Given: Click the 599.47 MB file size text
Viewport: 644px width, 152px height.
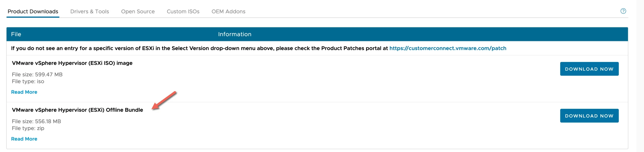Looking at the screenshot, I should pos(37,74).
